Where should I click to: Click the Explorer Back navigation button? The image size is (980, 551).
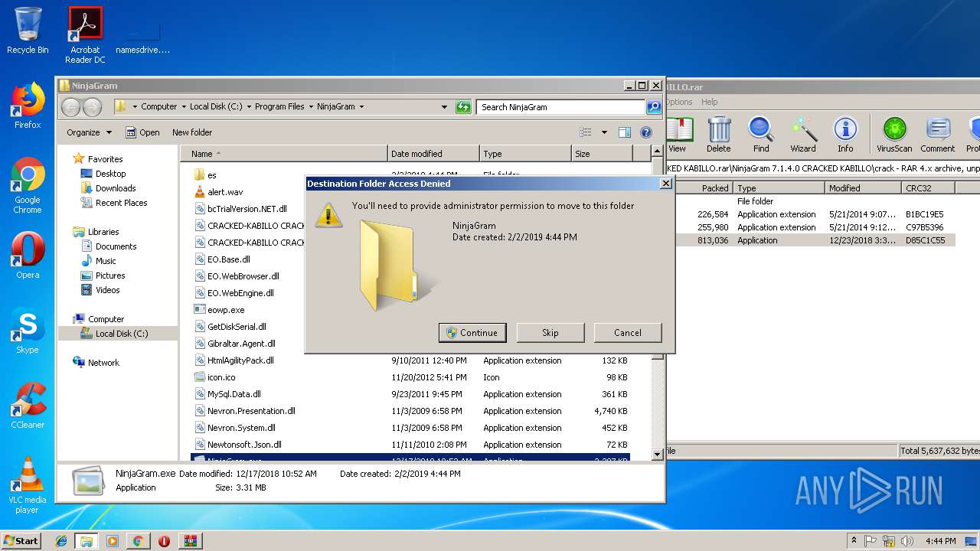(70, 107)
